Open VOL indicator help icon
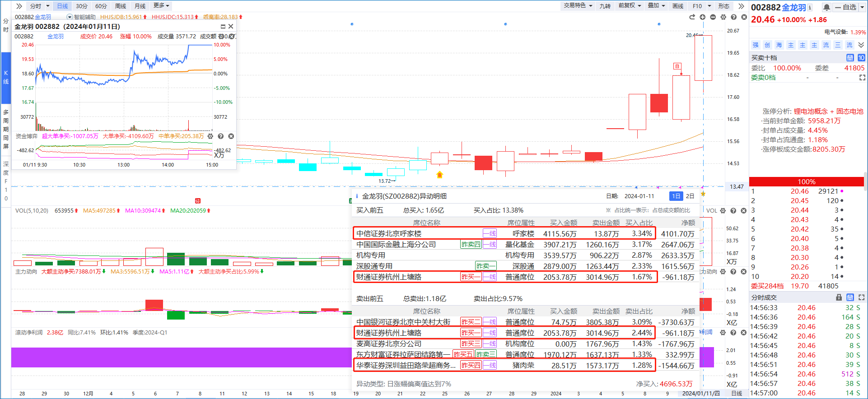This screenshot has width=868, height=399. coord(733,211)
